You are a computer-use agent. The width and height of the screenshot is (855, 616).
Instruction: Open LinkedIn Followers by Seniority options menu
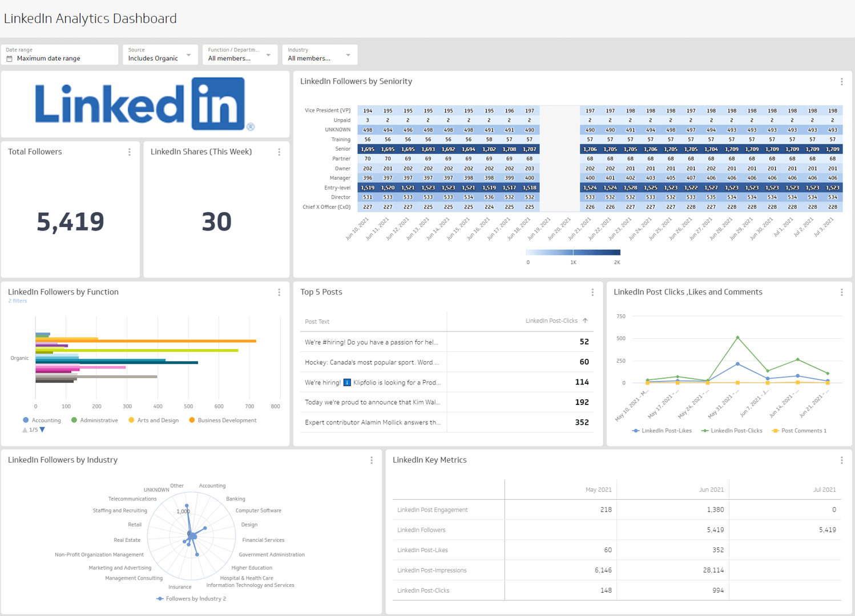click(x=842, y=82)
